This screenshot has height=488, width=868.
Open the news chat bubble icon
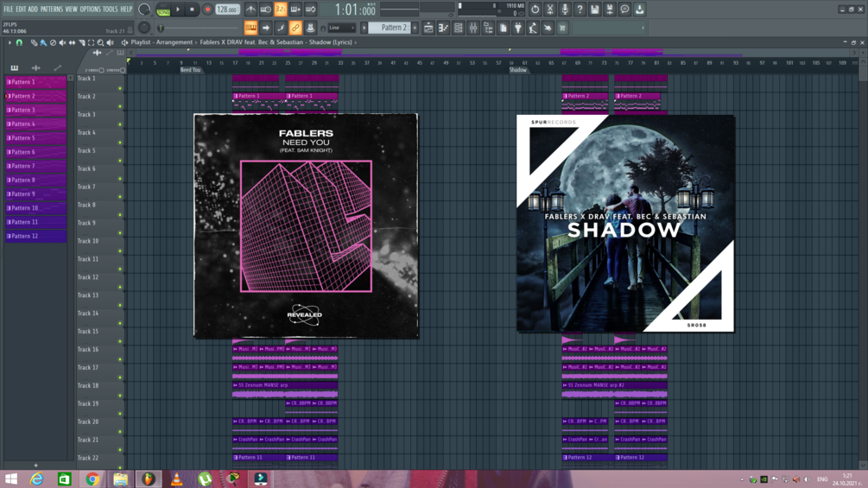click(624, 10)
